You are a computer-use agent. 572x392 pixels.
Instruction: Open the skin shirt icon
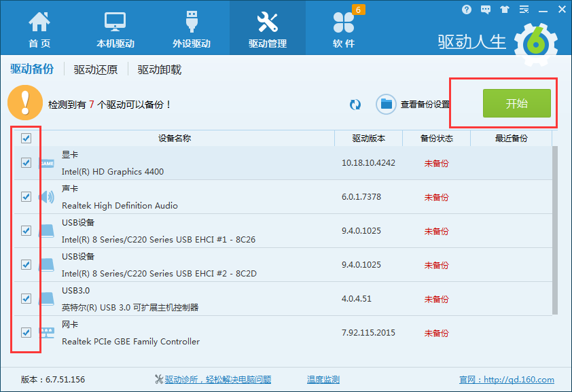[505, 10]
